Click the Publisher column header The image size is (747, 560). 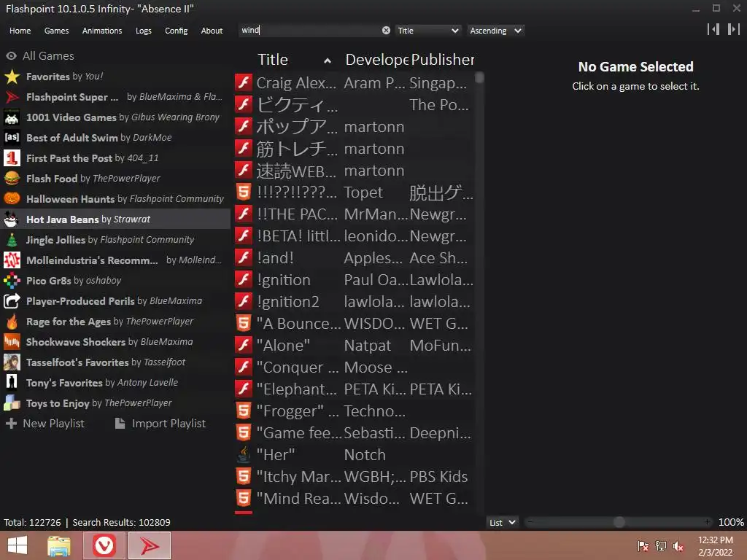point(443,60)
